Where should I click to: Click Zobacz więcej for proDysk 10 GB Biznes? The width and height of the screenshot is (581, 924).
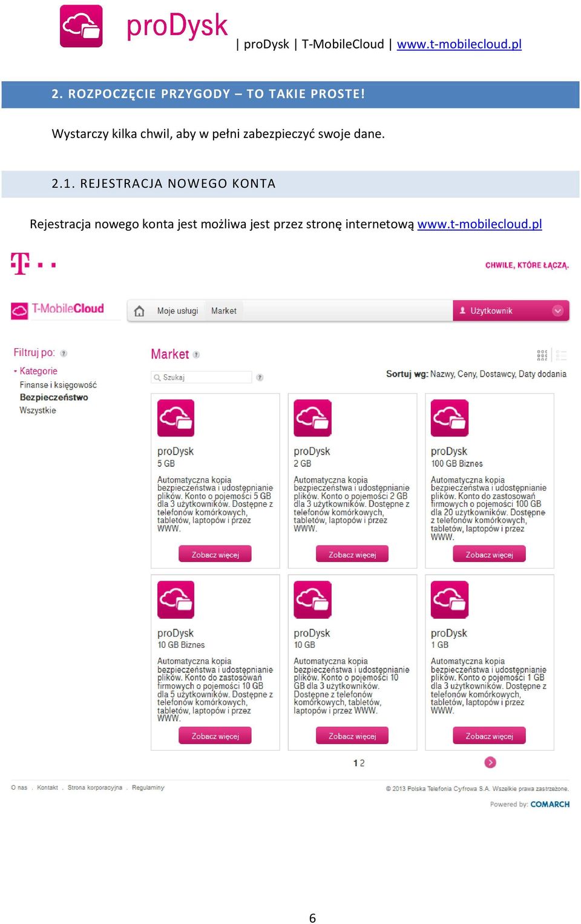point(215,736)
